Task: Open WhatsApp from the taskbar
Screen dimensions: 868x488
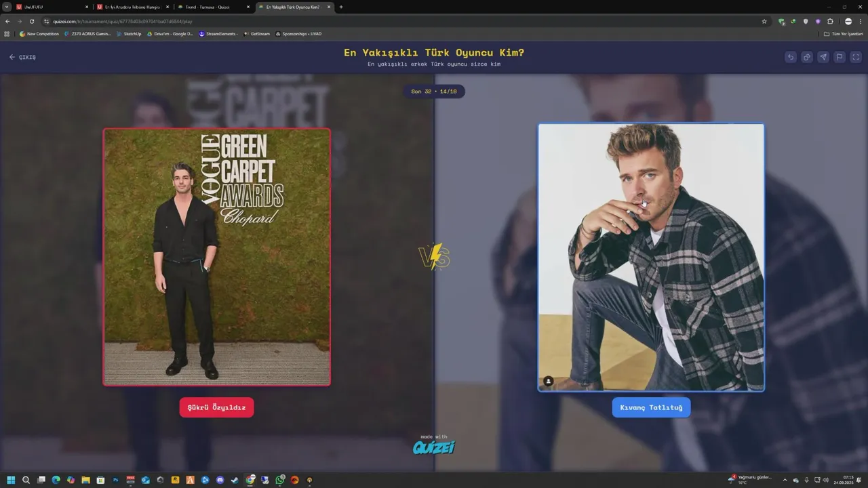Action: pyautogui.click(x=279, y=480)
